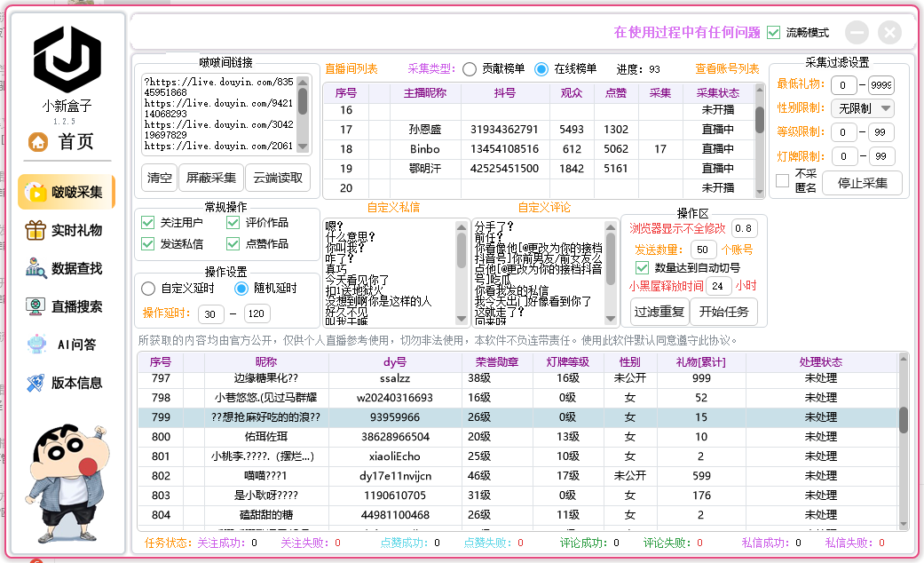Click the 最低礼物 maximum field showing 9999
The image size is (924, 563).
(x=881, y=85)
